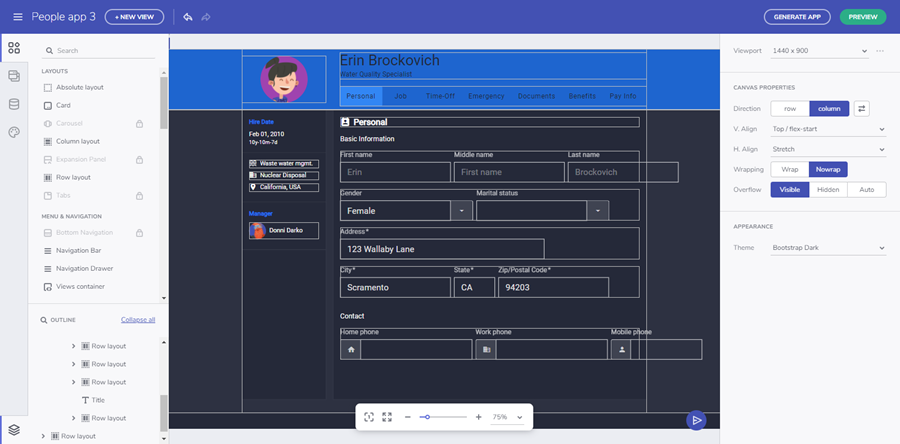Open the data sources sidebar icon
This screenshot has height=444, width=900.
(x=14, y=104)
